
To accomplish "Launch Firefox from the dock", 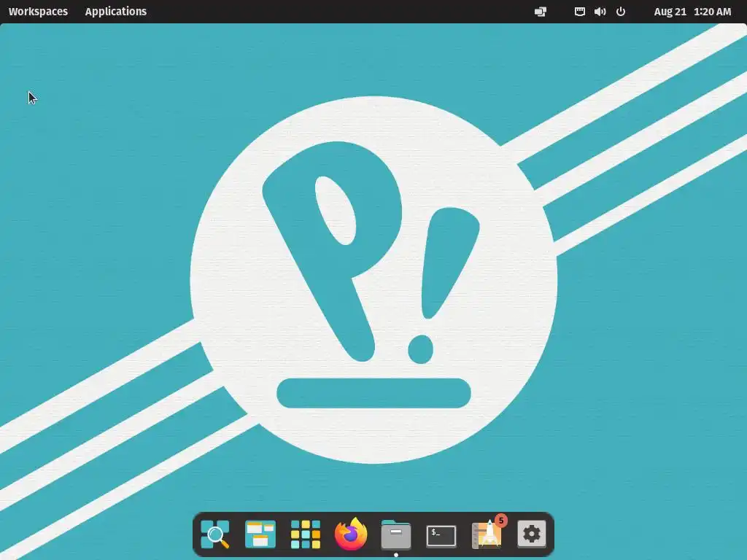I will (x=351, y=534).
